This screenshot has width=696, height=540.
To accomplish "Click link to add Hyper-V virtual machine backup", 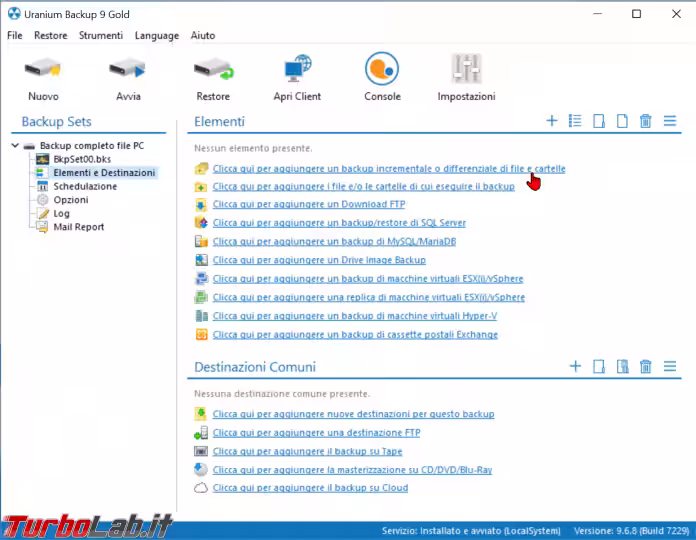I will (x=355, y=316).
